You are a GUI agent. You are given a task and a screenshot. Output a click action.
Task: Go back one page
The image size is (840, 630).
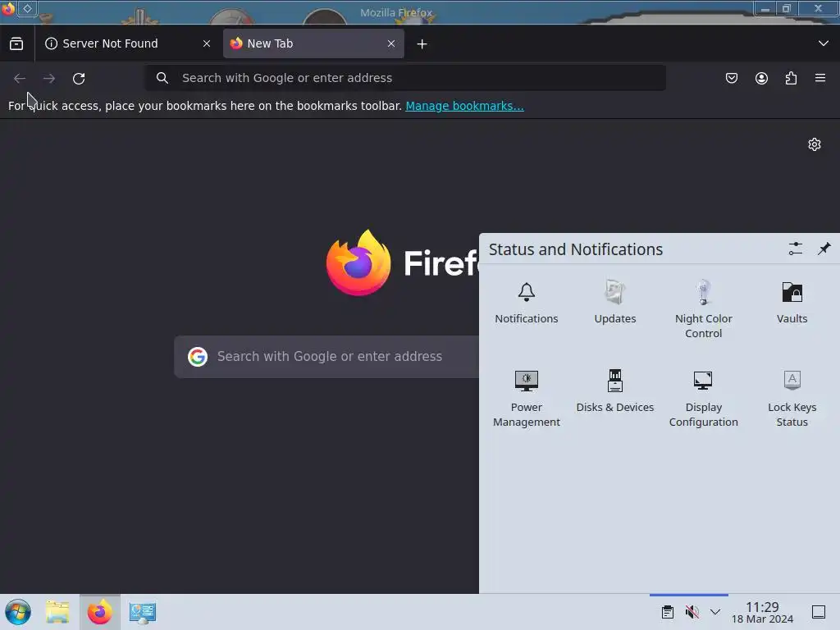(20, 78)
